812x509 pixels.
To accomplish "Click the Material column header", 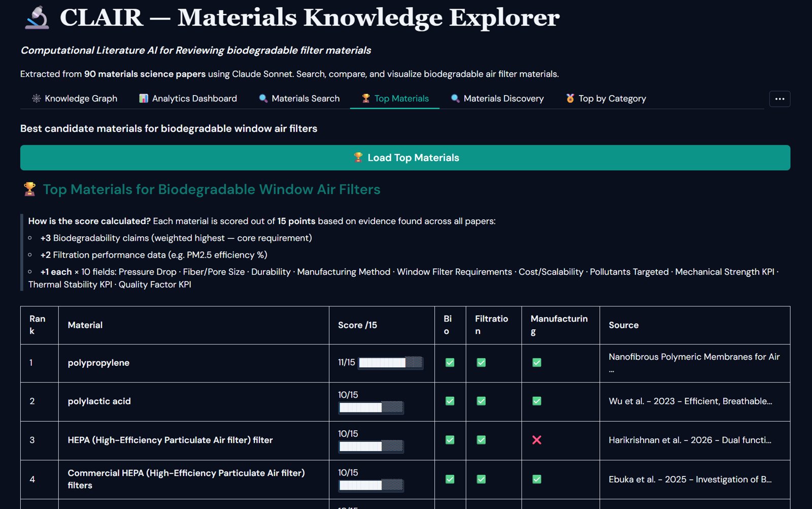I will coord(194,325).
